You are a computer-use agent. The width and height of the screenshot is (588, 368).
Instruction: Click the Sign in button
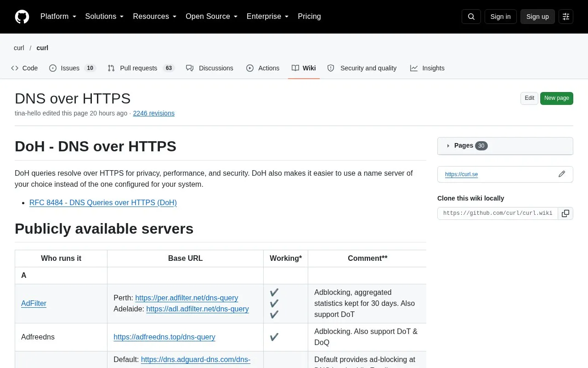500,17
